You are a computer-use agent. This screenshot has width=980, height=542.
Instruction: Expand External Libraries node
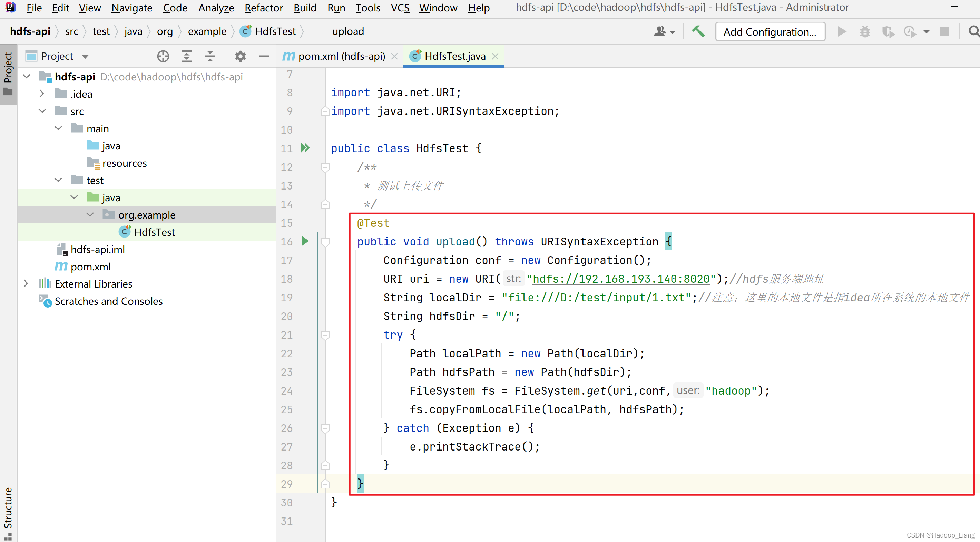[x=26, y=283]
